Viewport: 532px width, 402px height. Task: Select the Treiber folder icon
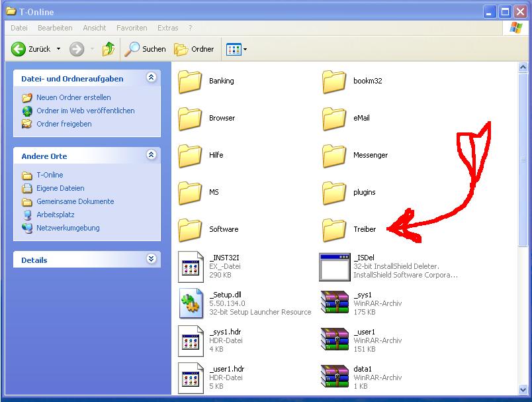pos(334,230)
